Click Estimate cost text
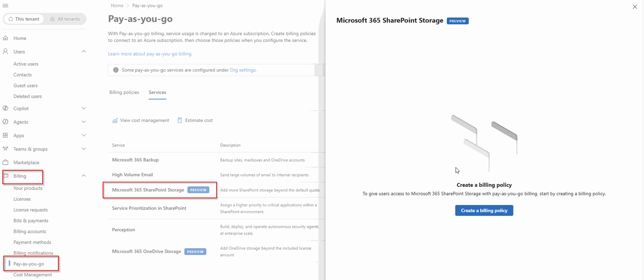 click(199, 120)
